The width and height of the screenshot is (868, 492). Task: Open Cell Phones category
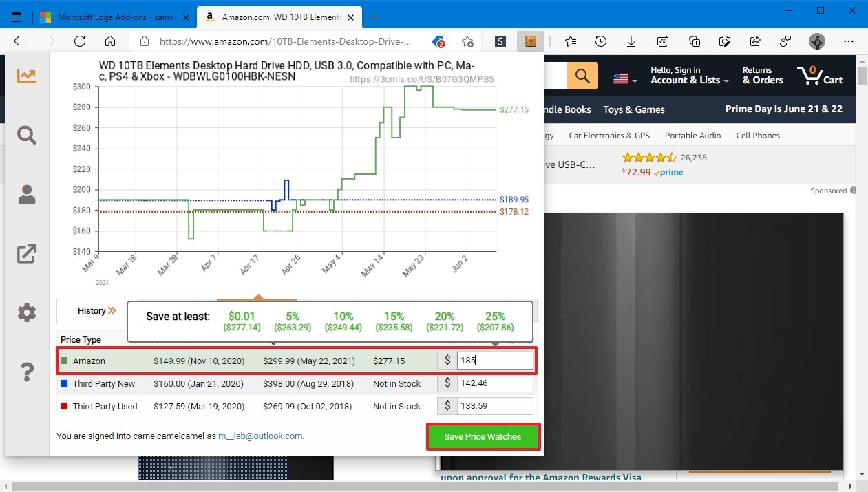click(758, 136)
